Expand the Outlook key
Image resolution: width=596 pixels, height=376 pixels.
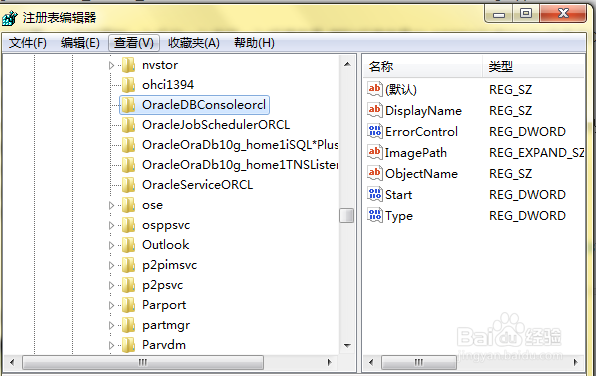[x=111, y=245]
